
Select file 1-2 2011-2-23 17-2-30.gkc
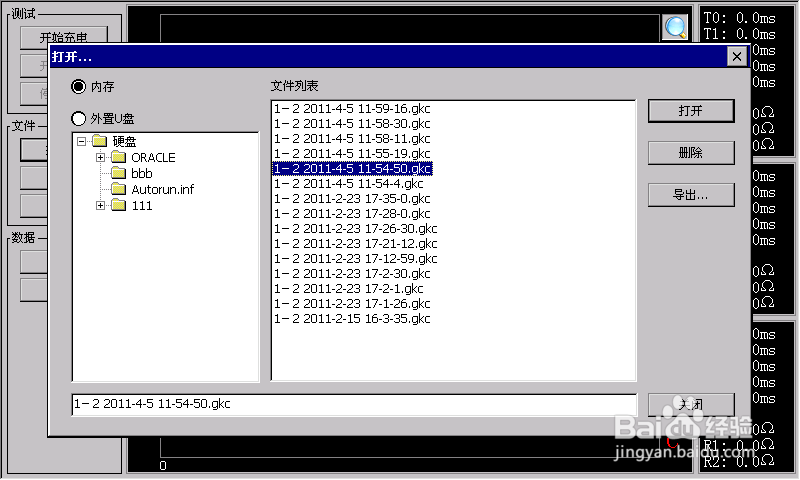352,274
